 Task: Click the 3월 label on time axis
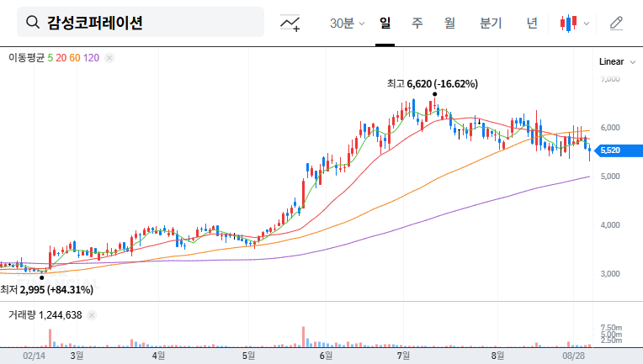click(x=77, y=356)
